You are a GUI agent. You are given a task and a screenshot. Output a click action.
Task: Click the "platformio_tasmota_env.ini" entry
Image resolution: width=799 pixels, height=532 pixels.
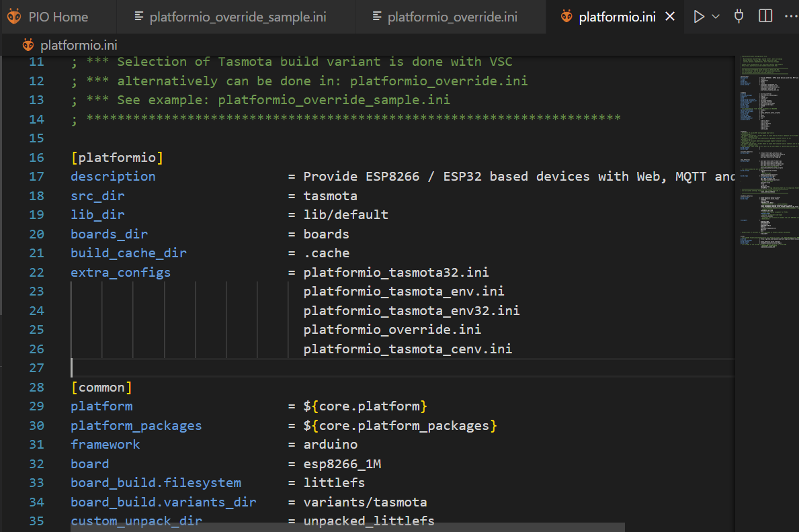point(404,291)
